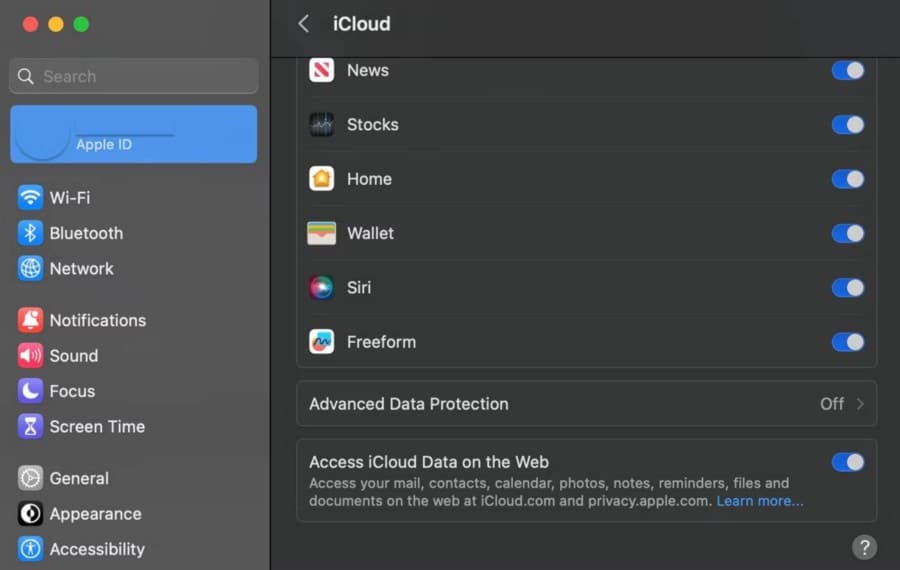Go back with the iCloud back arrow
The image size is (900, 570).
click(304, 24)
